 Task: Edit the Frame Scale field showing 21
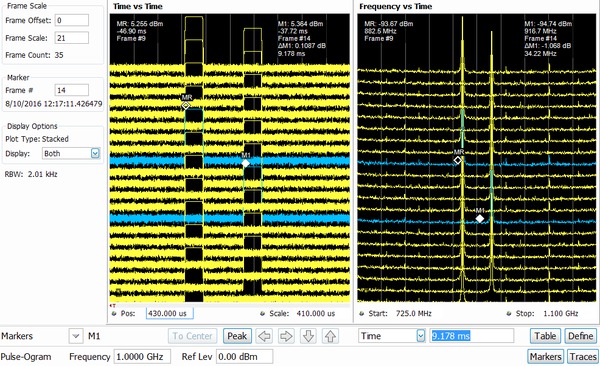pyautogui.click(x=72, y=38)
